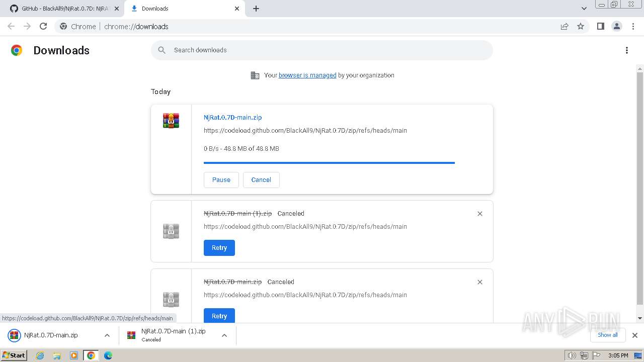Expand options for NjRat.0.7D-main.zip shelf item
The width and height of the screenshot is (644, 362).
[x=107, y=335]
